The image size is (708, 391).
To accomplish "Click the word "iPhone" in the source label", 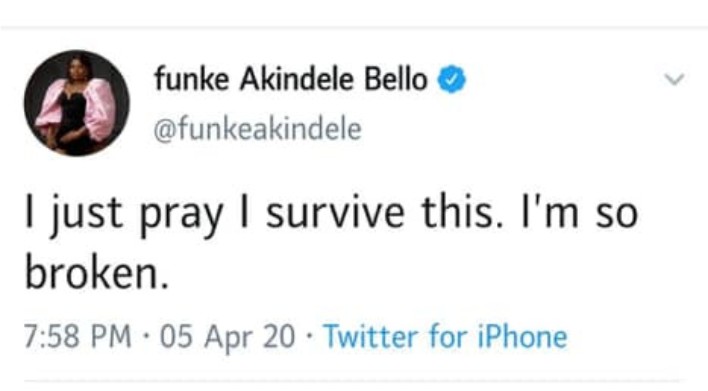I will (x=522, y=337).
